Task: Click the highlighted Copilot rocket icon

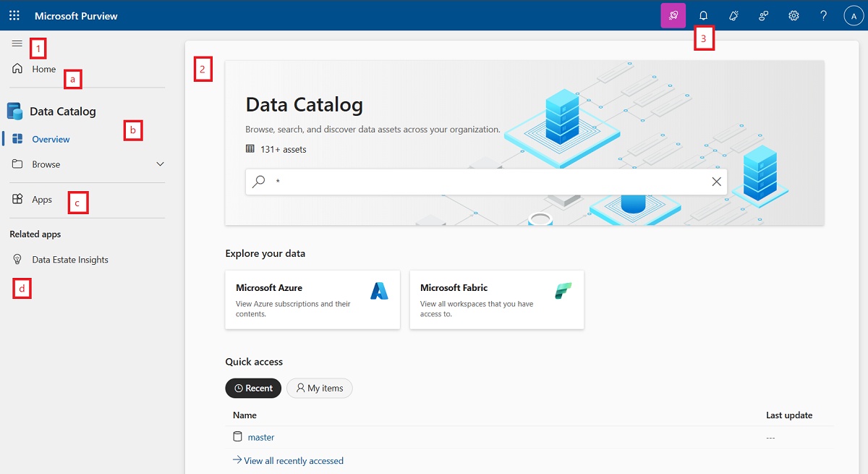Action: [673, 15]
